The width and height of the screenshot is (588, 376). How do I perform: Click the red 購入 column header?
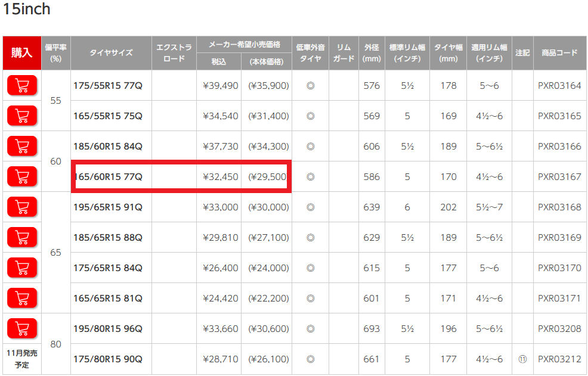point(21,53)
